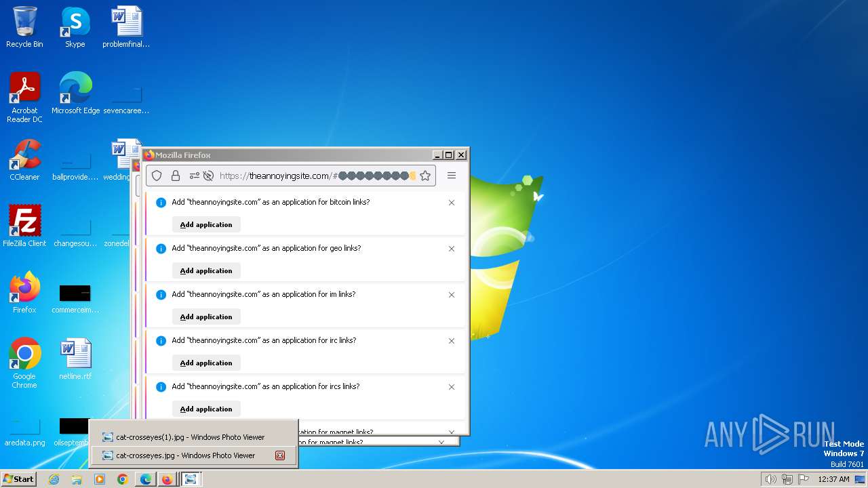This screenshot has width=868, height=488.
Task: Open Windows Explorer from taskbar
Action: tap(77, 479)
